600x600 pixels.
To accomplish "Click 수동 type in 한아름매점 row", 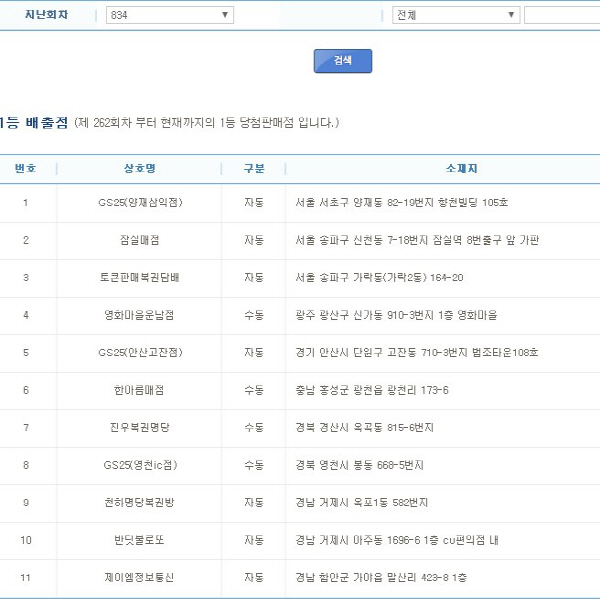I will tap(254, 390).
